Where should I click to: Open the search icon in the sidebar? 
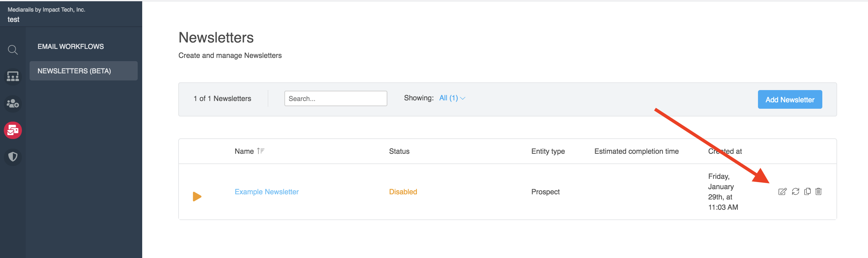(13, 50)
